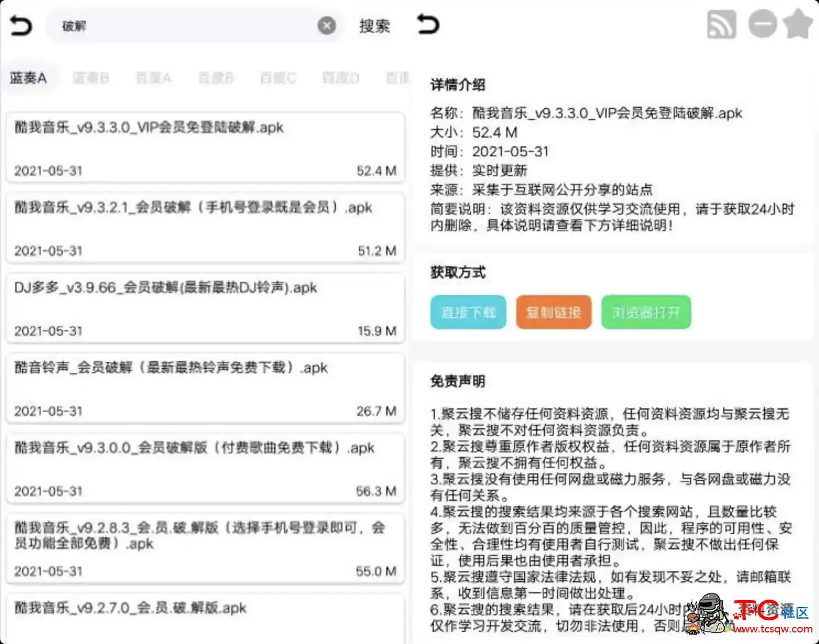Tap the 55.0 M size on the v9.2.8.3 card
819x644 pixels.
tap(376, 571)
